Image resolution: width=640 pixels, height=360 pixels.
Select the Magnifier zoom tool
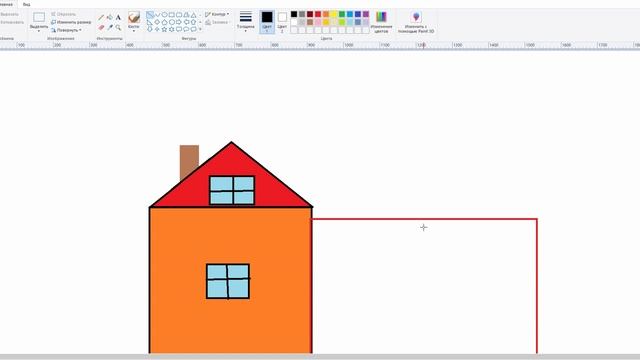pos(118,27)
